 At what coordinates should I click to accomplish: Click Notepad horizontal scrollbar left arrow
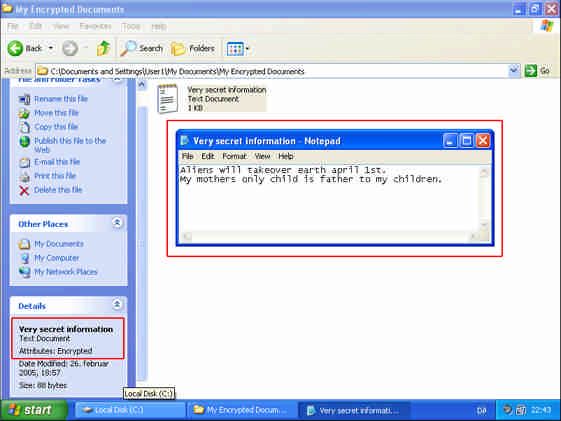tap(187, 236)
